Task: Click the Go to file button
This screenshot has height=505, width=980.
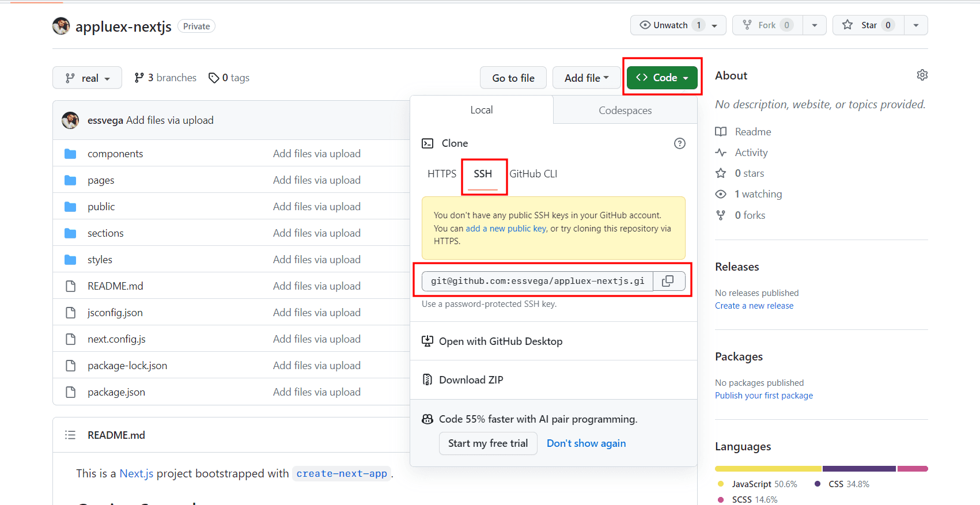Action: click(x=513, y=78)
